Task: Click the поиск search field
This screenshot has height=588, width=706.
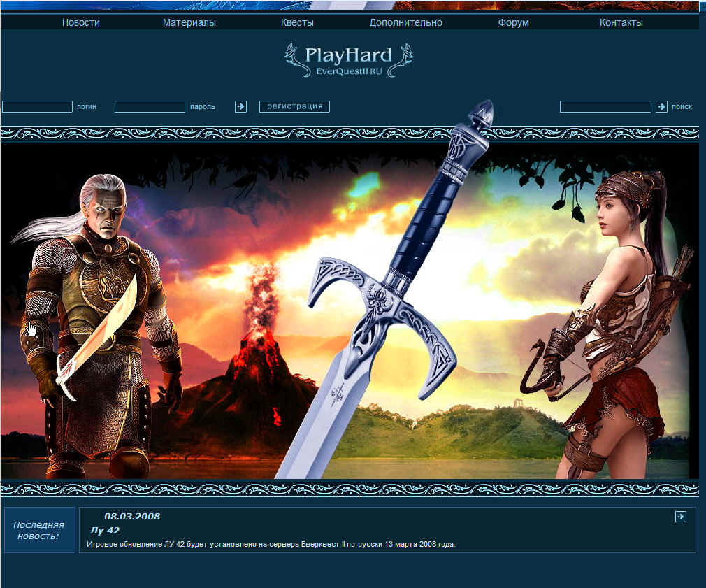Action: (605, 106)
